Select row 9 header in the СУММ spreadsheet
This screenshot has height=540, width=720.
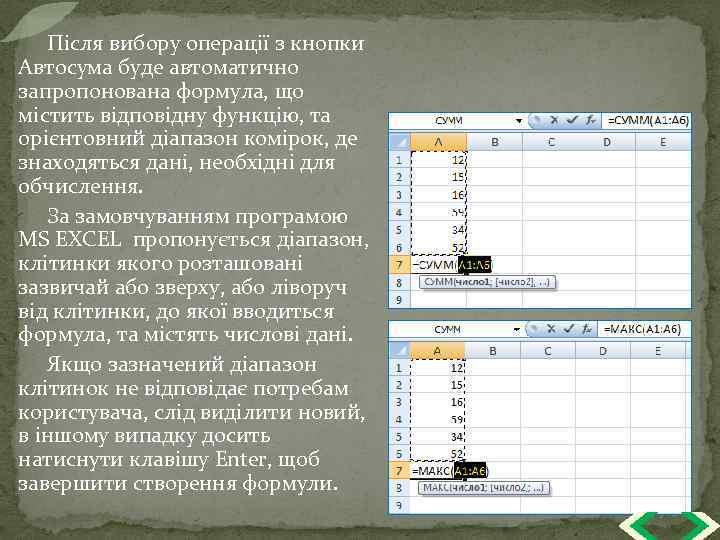click(x=399, y=299)
